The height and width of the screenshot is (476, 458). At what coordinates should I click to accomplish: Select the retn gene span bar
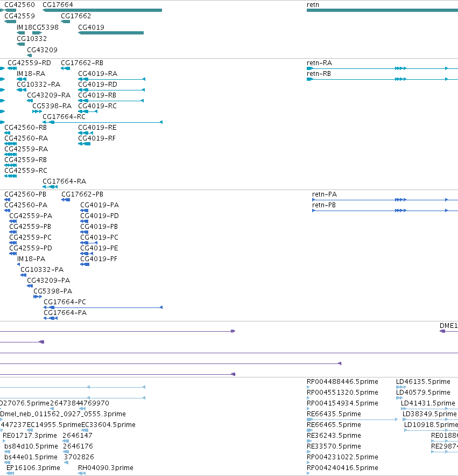coord(383,10)
